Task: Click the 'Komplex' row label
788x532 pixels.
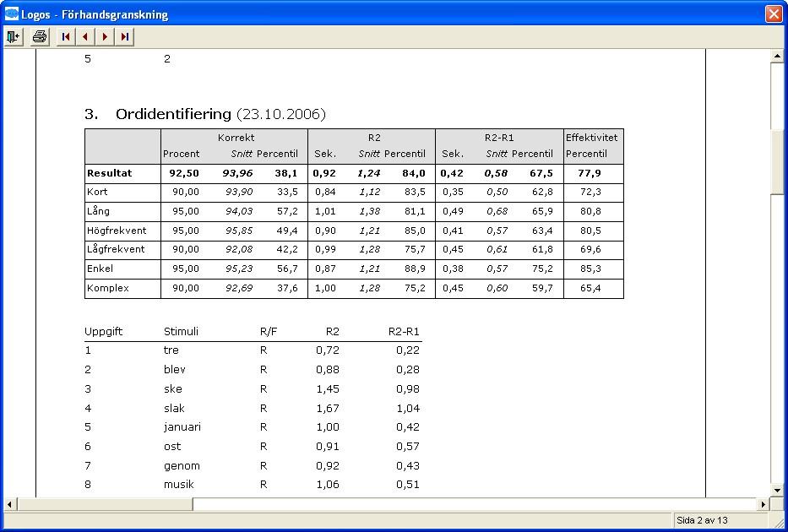Action: coord(107,288)
